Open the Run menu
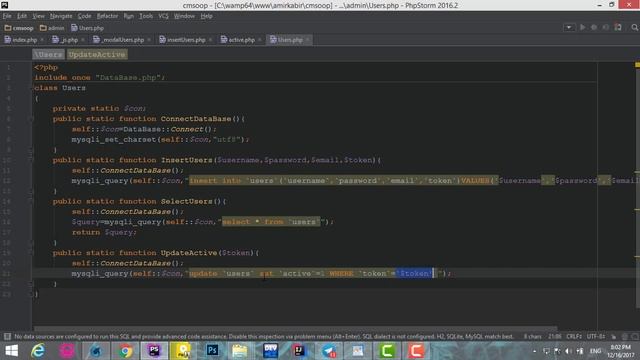Screen dimensions: 640x360 click(129, 16)
